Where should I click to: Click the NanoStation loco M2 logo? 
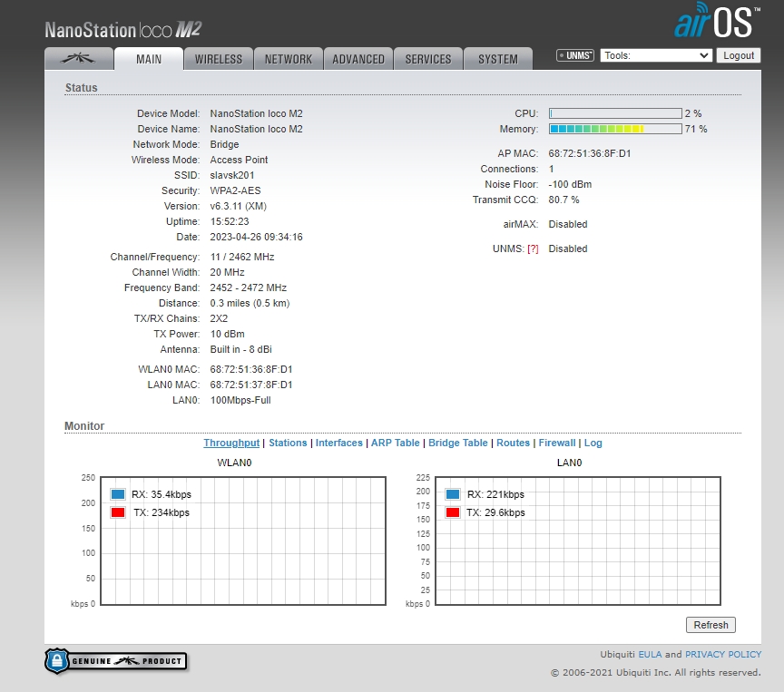click(123, 30)
